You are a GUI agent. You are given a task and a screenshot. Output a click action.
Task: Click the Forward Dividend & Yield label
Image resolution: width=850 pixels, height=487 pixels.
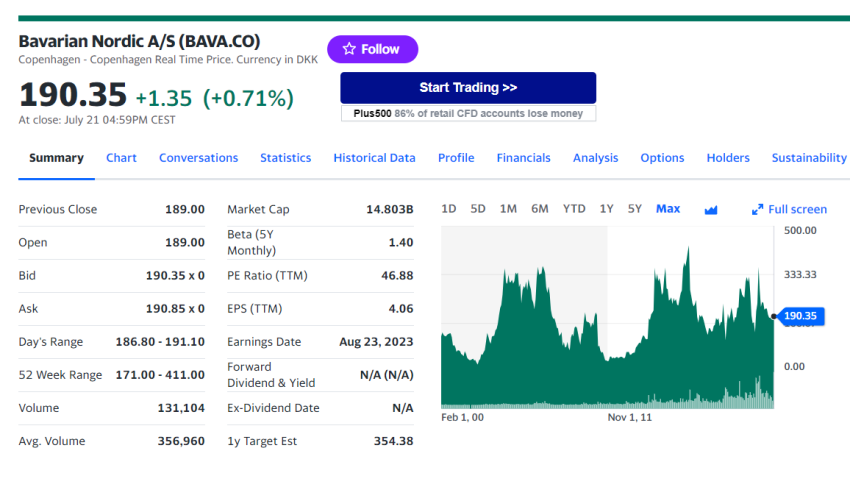[271, 375]
